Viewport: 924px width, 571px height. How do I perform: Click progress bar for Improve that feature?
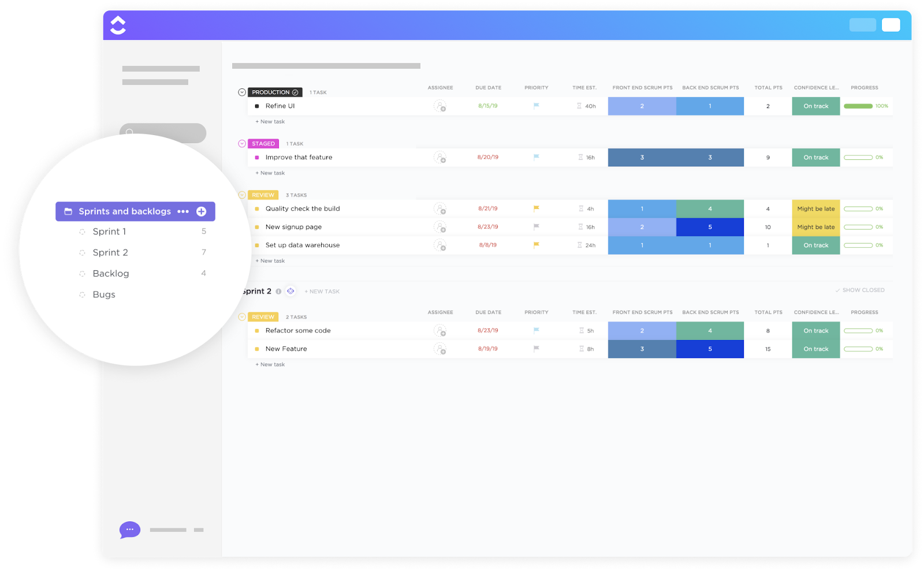click(x=858, y=158)
